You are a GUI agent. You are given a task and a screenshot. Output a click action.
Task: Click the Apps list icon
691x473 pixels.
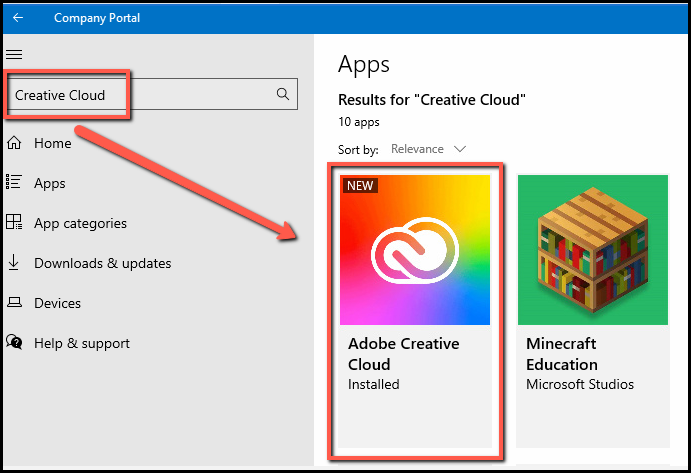(x=14, y=182)
